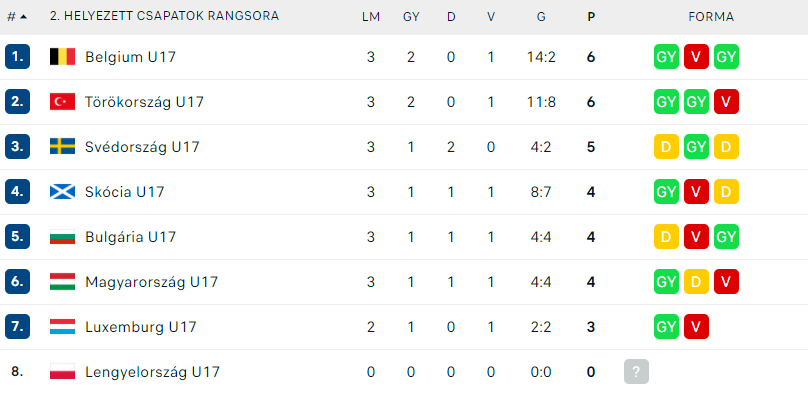Viewport: 808px width, 394px height.
Task: Open the Lengyelország U17 team page
Action: 153,372
